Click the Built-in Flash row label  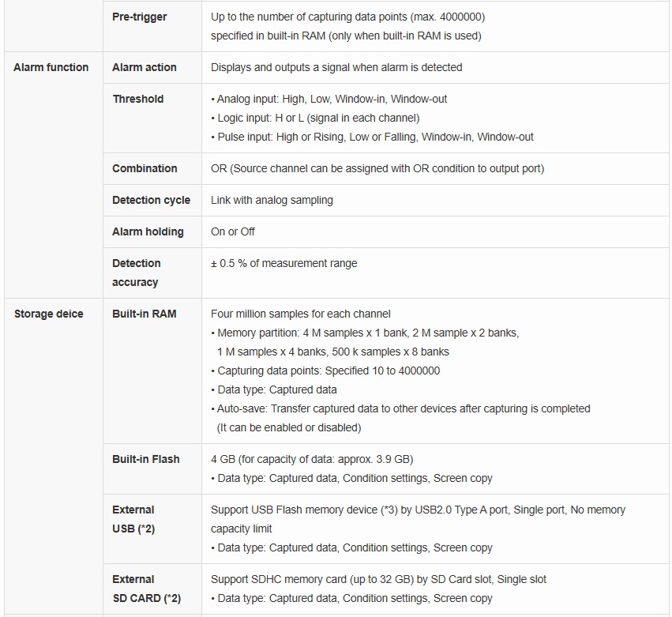click(x=146, y=459)
